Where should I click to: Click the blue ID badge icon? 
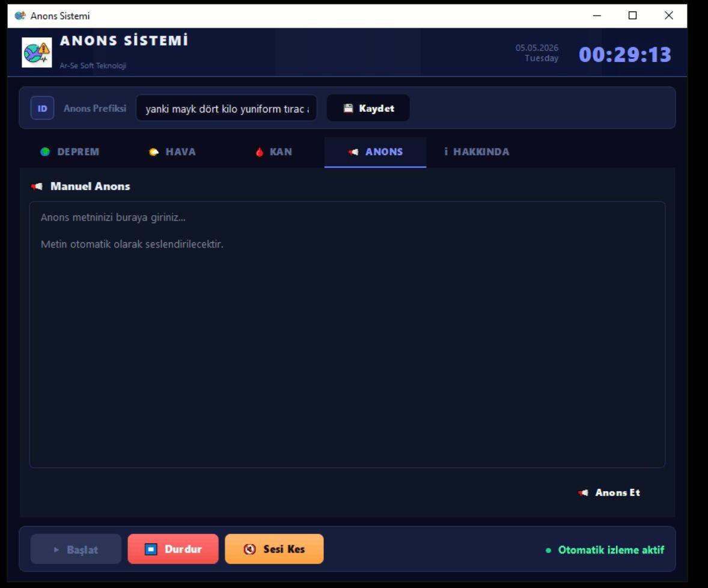(43, 108)
